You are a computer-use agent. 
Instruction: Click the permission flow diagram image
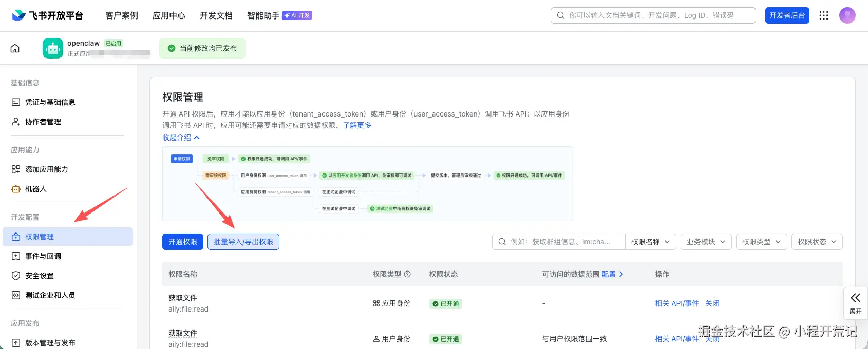[x=368, y=184]
